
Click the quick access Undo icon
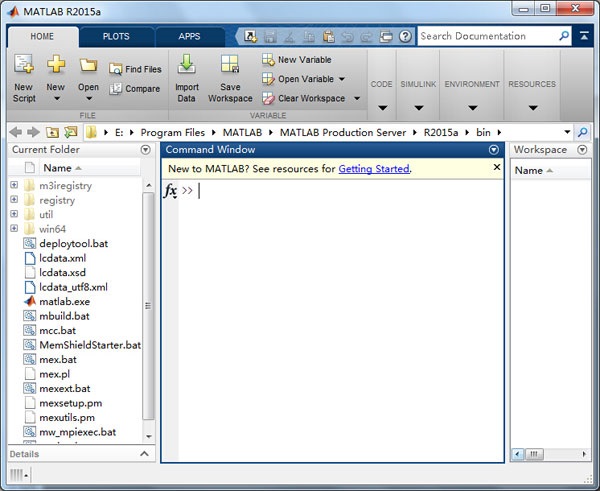[x=347, y=36]
